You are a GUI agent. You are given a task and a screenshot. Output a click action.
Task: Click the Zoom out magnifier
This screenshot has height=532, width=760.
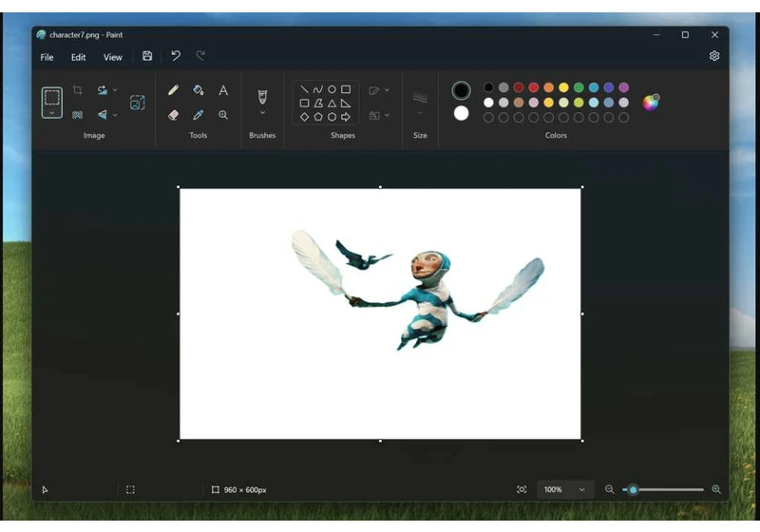(x=609, y=489)
